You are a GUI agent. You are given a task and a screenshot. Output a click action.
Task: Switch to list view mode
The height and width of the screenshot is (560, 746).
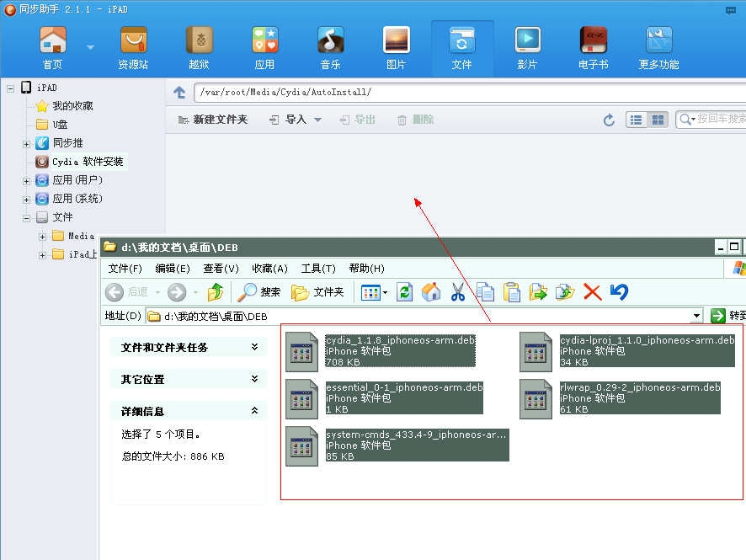636,120
